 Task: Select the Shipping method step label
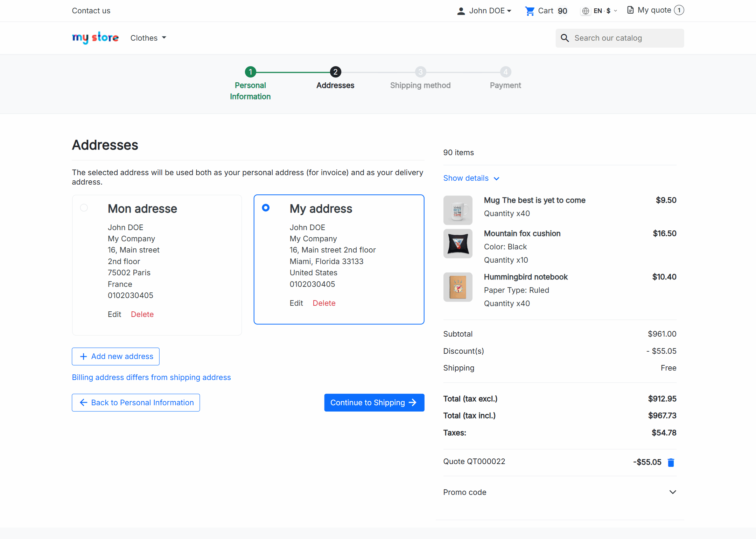420,85
